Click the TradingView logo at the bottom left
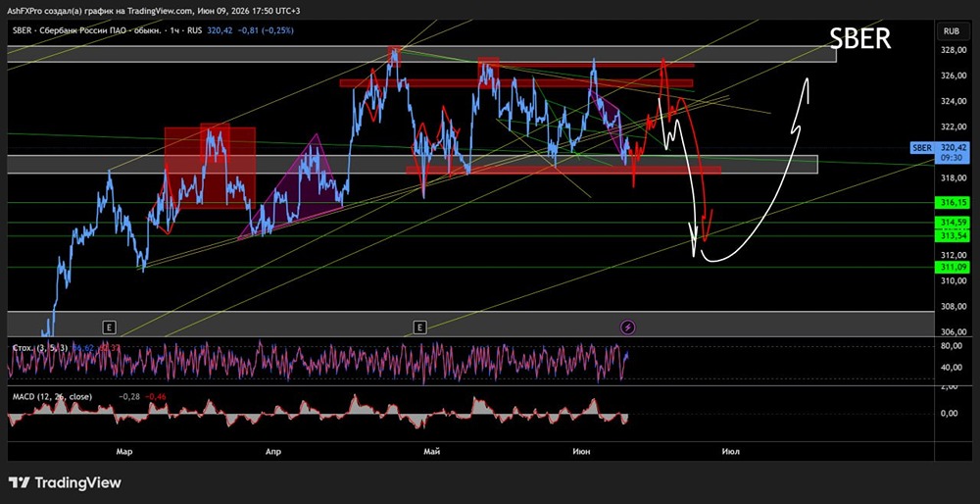The height and width of the screenshot is (504, 980). [x=65, y=482]
